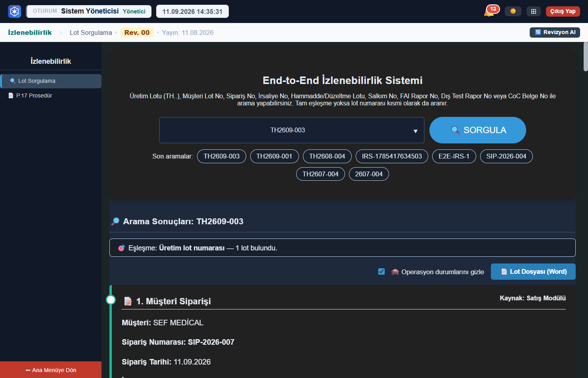
Task: Click the timeline circle marker for Müşteri Siparişi
Action: [111, 300]
